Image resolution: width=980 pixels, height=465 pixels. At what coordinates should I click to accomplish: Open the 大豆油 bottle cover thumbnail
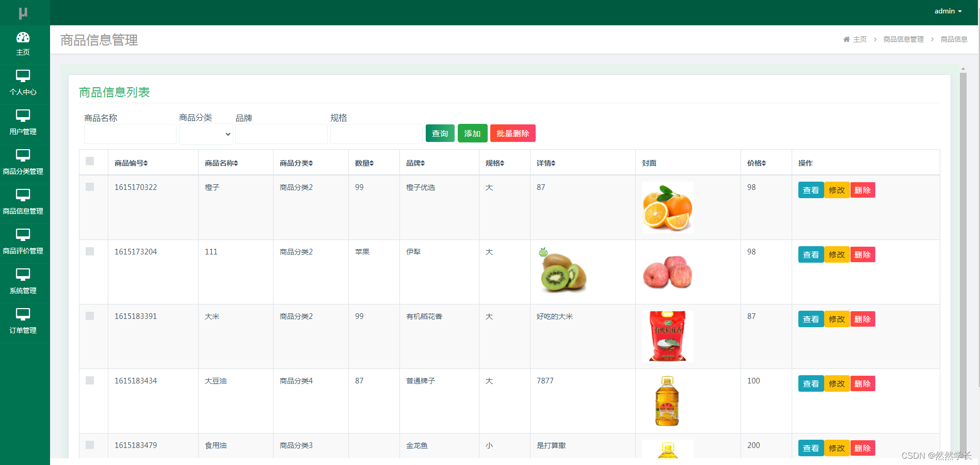(667, 401)
